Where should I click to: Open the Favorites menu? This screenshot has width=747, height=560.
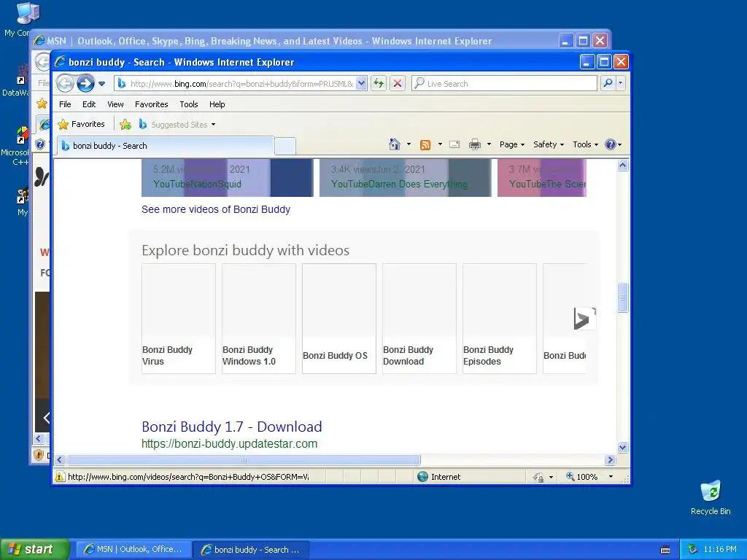[152, 104]
